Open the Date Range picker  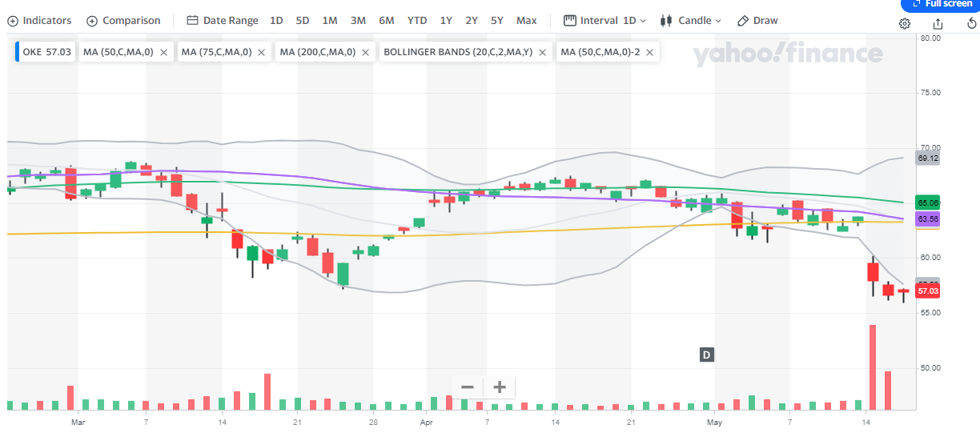tap(223, 21)
